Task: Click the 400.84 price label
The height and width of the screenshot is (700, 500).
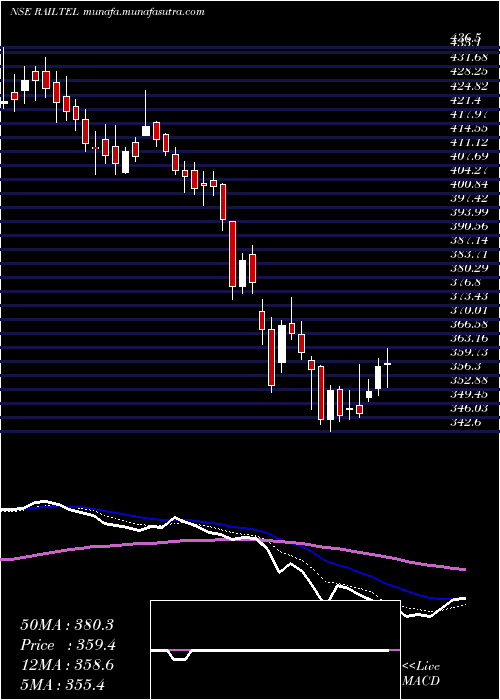Action: point(471,184)
